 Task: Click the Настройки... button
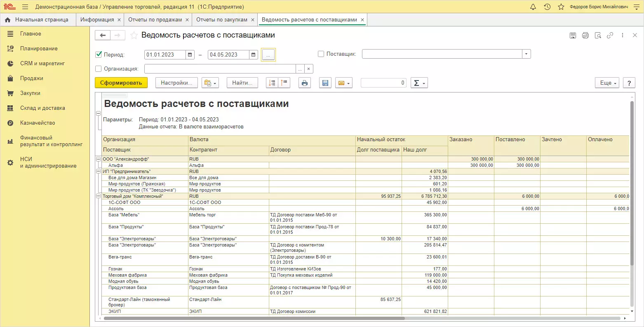176,83
